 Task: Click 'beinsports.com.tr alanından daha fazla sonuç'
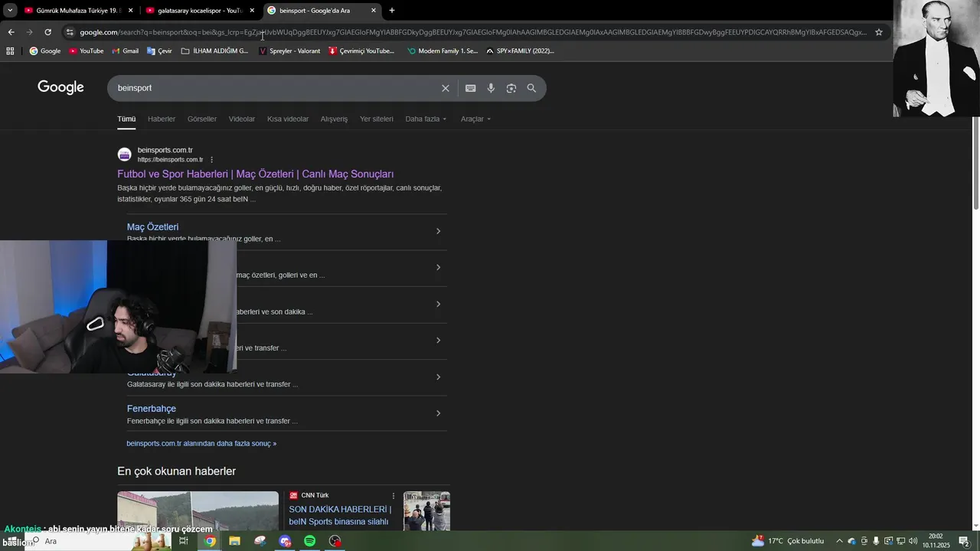pos(201,444)
